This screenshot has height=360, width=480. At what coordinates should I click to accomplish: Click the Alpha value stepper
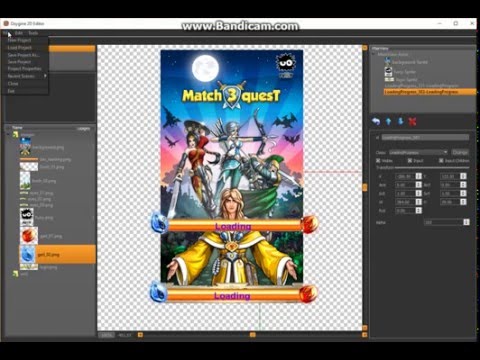(466, 222)
